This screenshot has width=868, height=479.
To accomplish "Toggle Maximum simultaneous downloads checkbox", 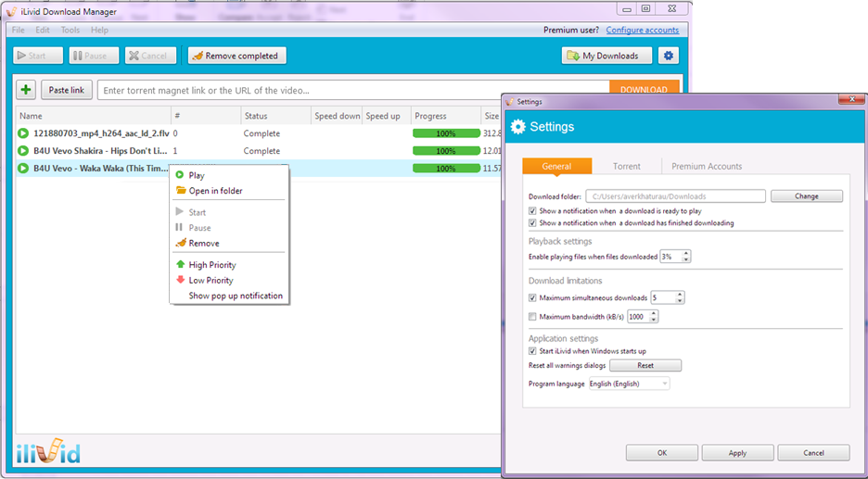I will tap(532, 297).
